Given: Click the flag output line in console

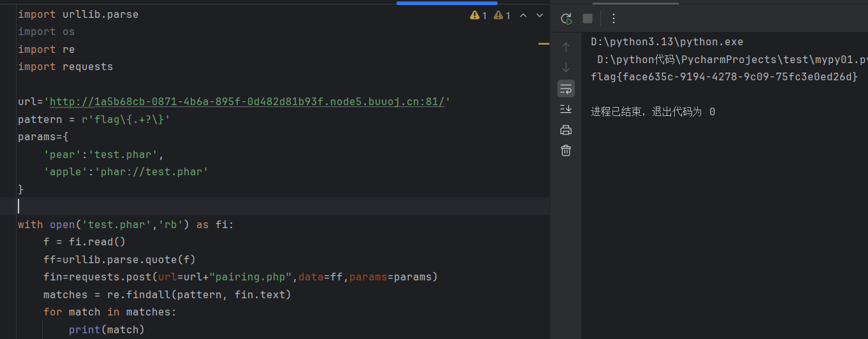Looking at the screenshot, I should (725, 76).
